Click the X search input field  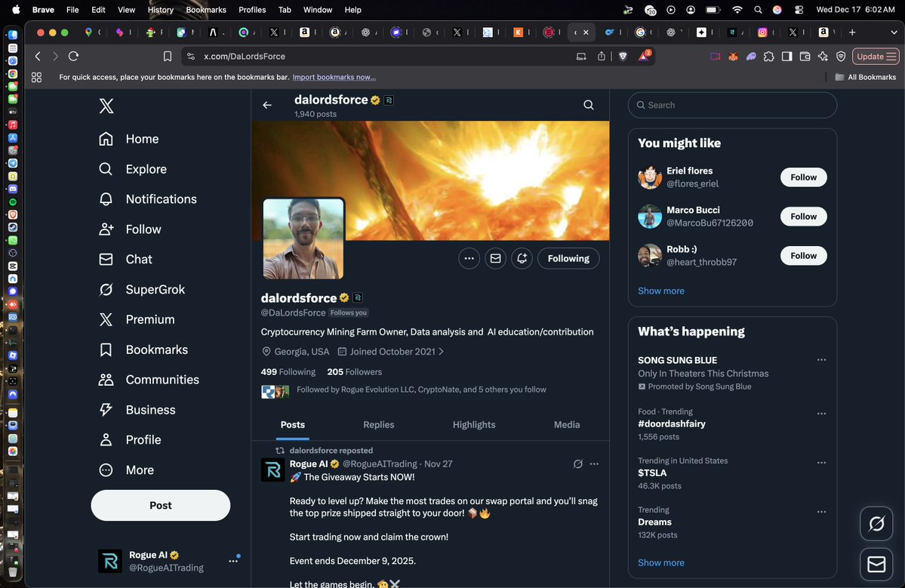[732, 105]
